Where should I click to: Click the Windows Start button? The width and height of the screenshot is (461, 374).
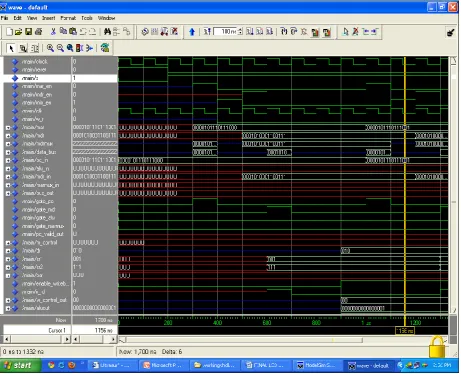pos(20,365)
